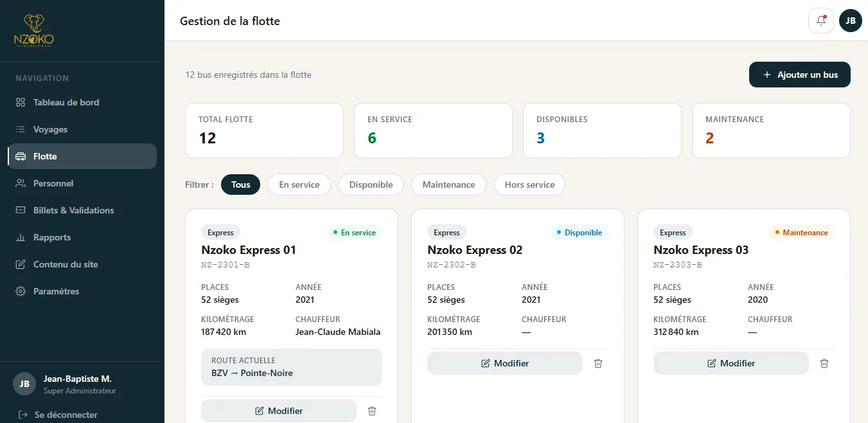Click the Tableau de bord grid icon
This screenshot has height=423, width=868.
(21, 102)
